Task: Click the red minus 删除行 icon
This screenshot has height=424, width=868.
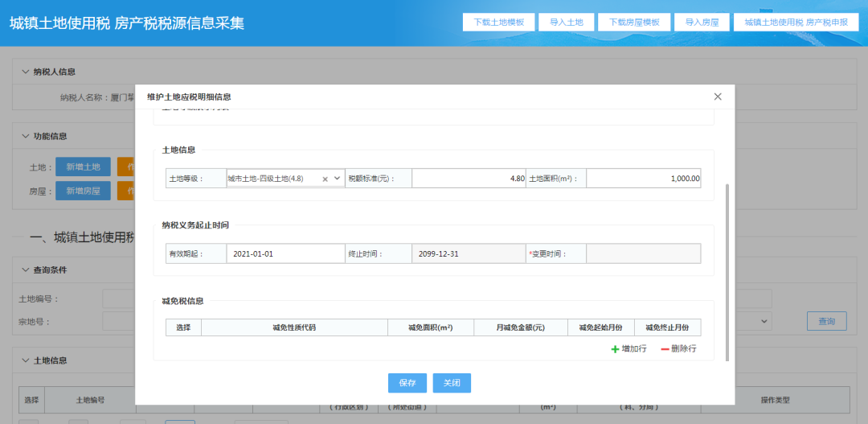Action: coord(665,349)
